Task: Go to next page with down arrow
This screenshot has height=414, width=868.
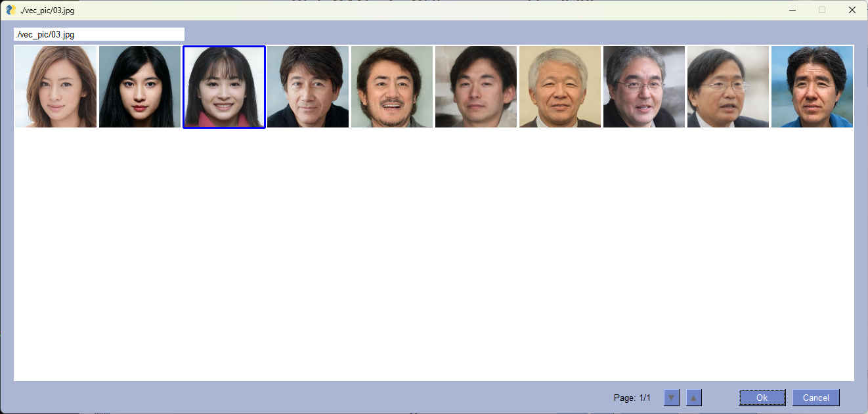Action: tap(671, 398)
